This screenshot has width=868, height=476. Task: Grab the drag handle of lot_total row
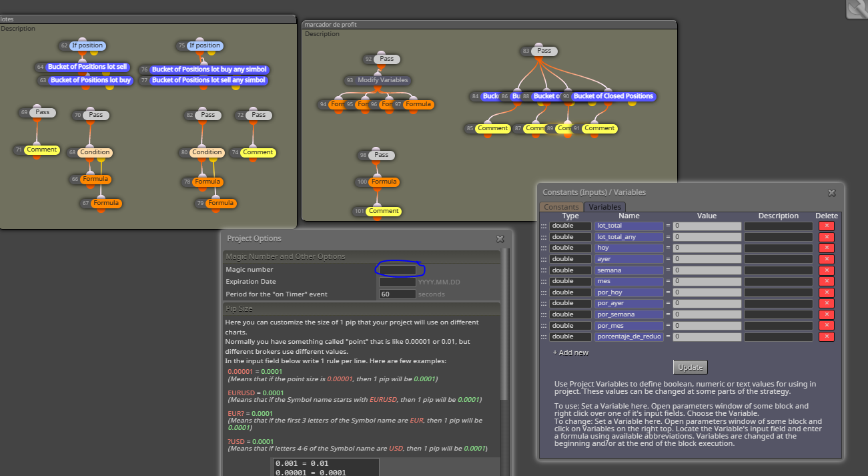[544, 226]
